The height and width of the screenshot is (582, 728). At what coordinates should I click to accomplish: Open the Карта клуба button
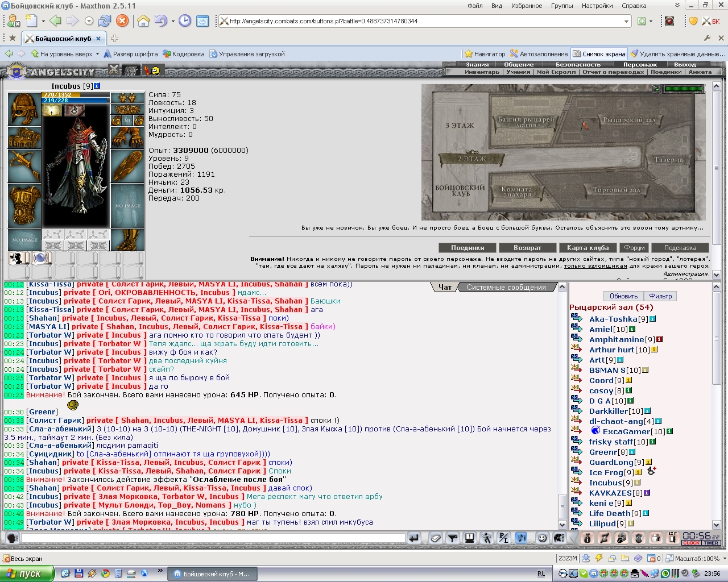[x=588, y=248]
